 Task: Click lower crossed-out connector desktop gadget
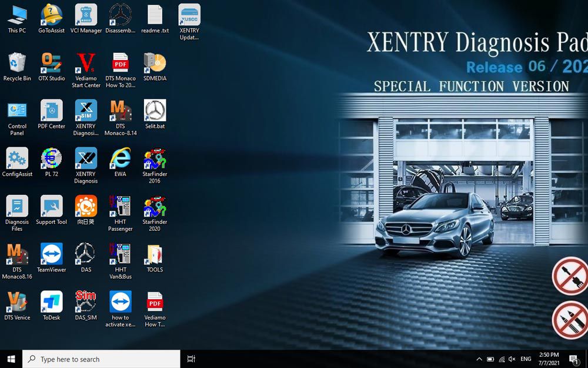[x=570, y=320]
